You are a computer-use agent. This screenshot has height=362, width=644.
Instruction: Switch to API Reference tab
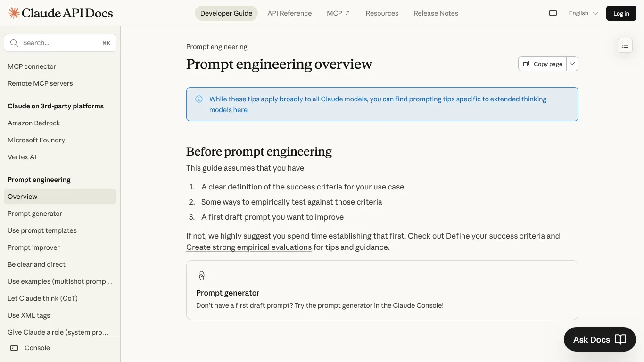(x=289, y=13)
